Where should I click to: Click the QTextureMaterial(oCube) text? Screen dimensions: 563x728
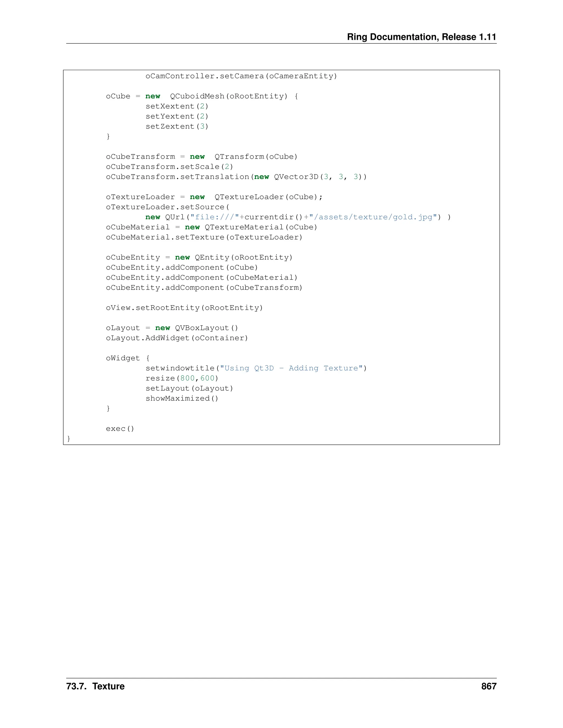[x=261, y=227]
